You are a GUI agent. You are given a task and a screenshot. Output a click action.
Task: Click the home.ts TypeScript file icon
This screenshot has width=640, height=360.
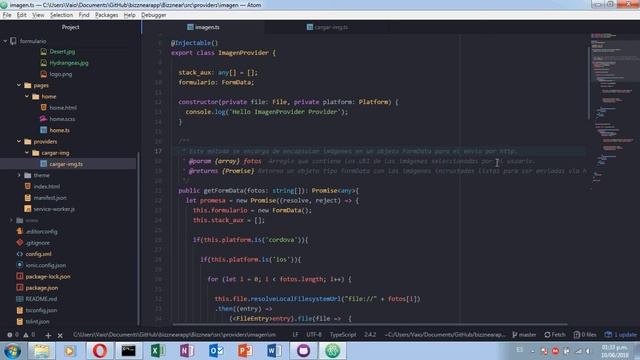point(43,130)
